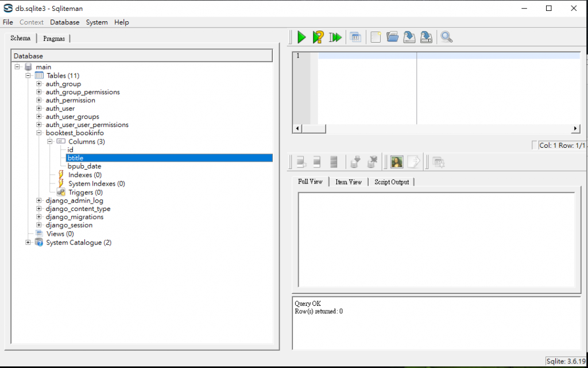This screenshot has width=588, height=368.
Task: Open the Database menu
Action: [65, 22]
